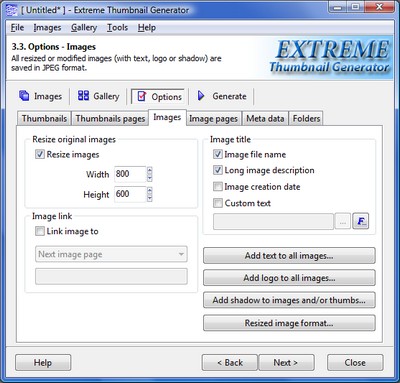Screen dimensions: 400x383
Task: Enable the Custom text checkbox
Action: point(218,203)
